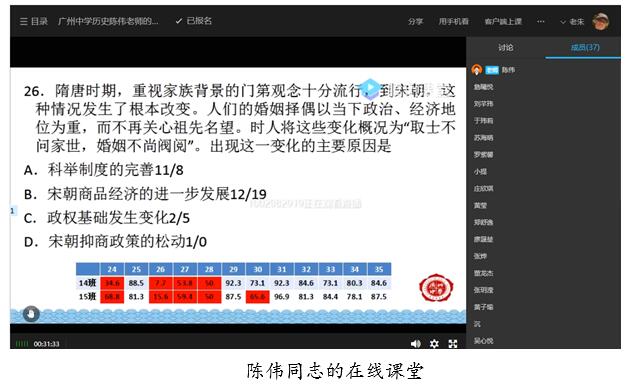Click option A 科举制度的完善11/8
Screen dimensions: 626x391
click(x=104, y=170)
